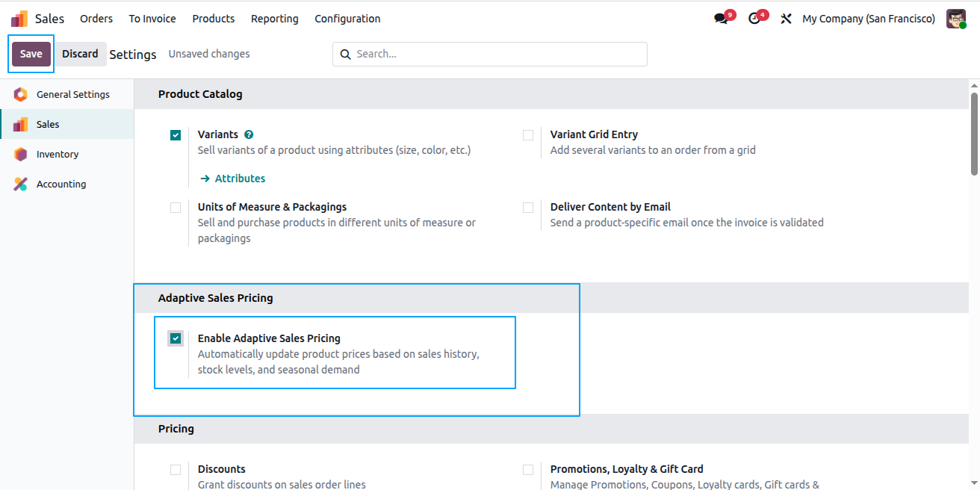The image size is (980, 490).
Task: Click the Variants help question-mark icon
Action: (x=249, y=134)
